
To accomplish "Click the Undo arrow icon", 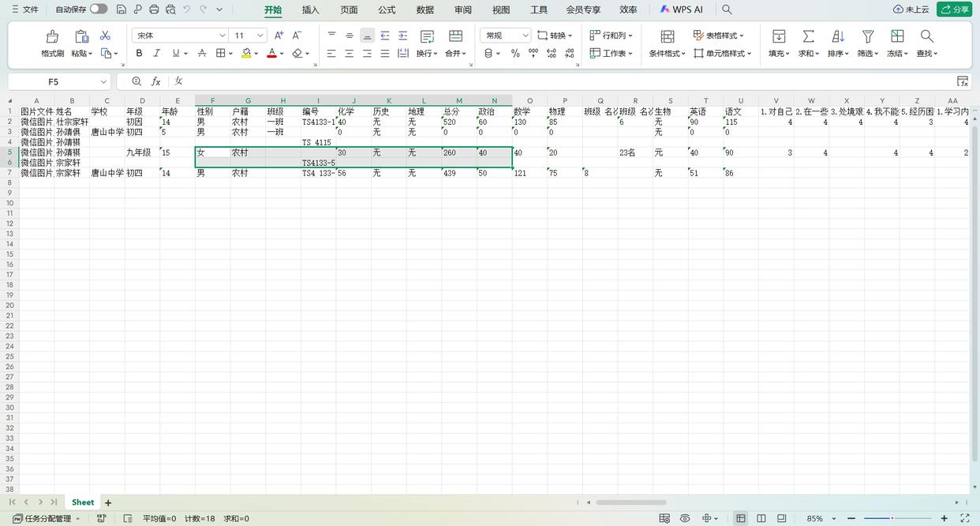I will click(187, 9).
